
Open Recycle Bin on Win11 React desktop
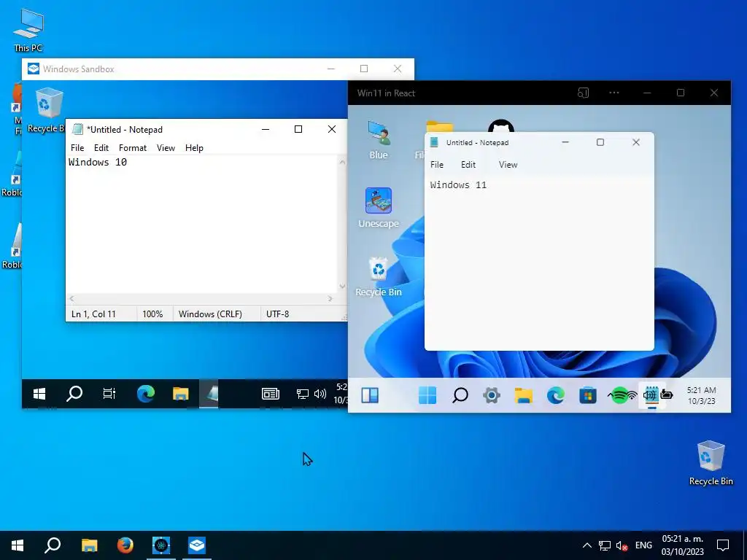click(x=379, y=276)
